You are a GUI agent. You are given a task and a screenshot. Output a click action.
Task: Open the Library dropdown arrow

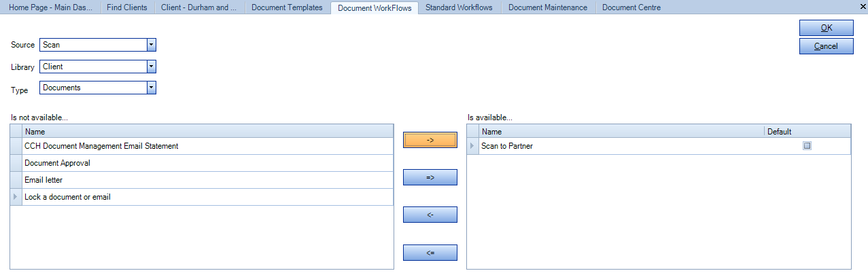[152, 67]
